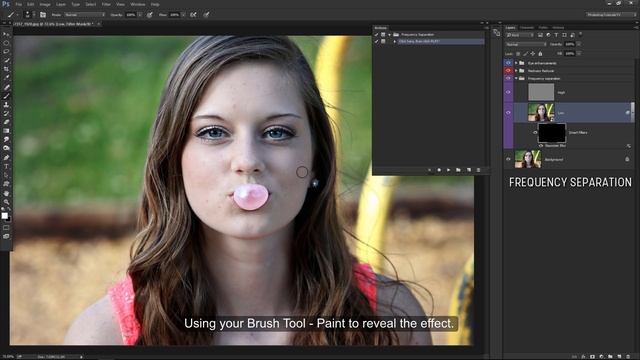Screen dimensions: 640x360
Task: Switch to the Paths tab
Action: tap(543, 28)
